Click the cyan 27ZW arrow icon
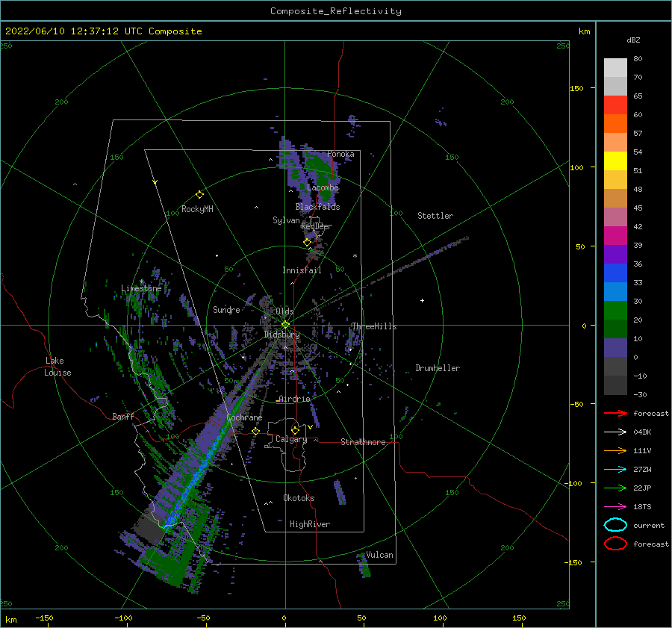672x628 pixels. click(615, 470)
